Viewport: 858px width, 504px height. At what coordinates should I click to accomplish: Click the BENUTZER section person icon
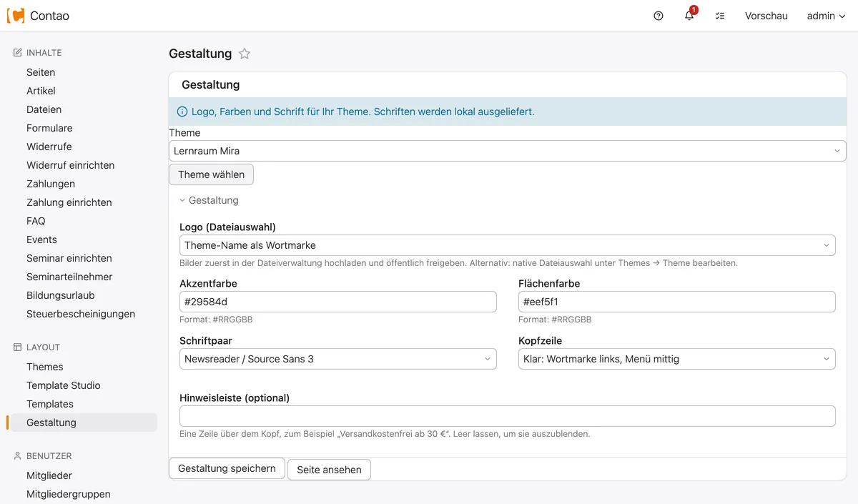click(18, 456)
